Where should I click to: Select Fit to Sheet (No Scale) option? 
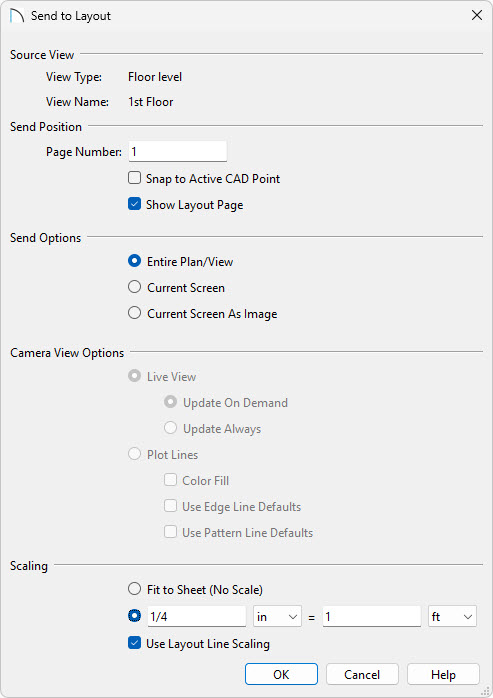[134, 589]
